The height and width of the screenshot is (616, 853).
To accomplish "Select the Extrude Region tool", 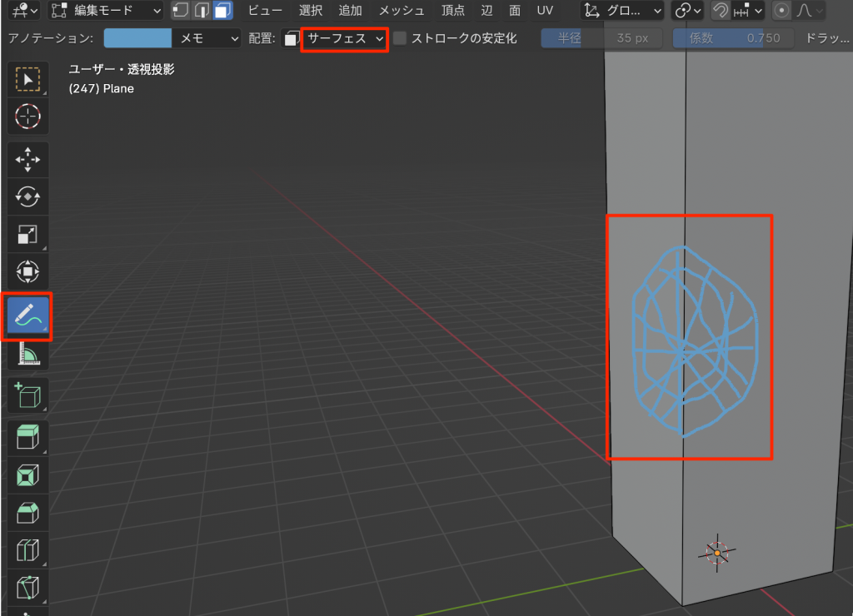I will pos(27,436).
